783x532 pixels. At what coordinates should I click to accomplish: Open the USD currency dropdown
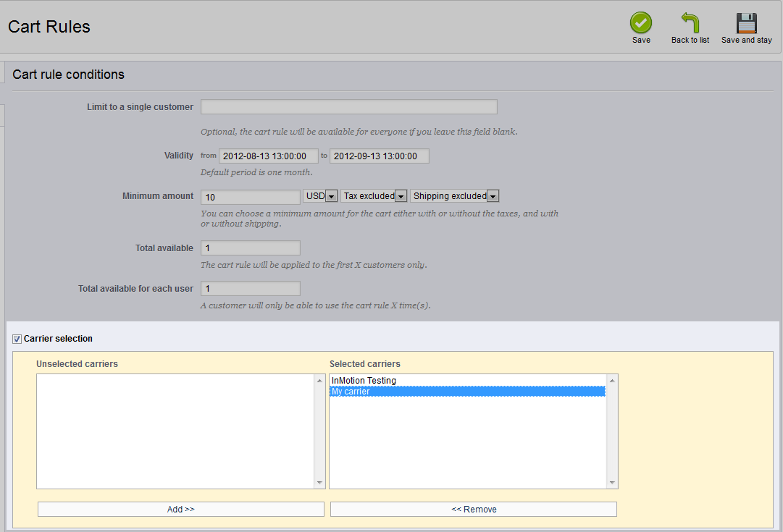click(320, 196)
